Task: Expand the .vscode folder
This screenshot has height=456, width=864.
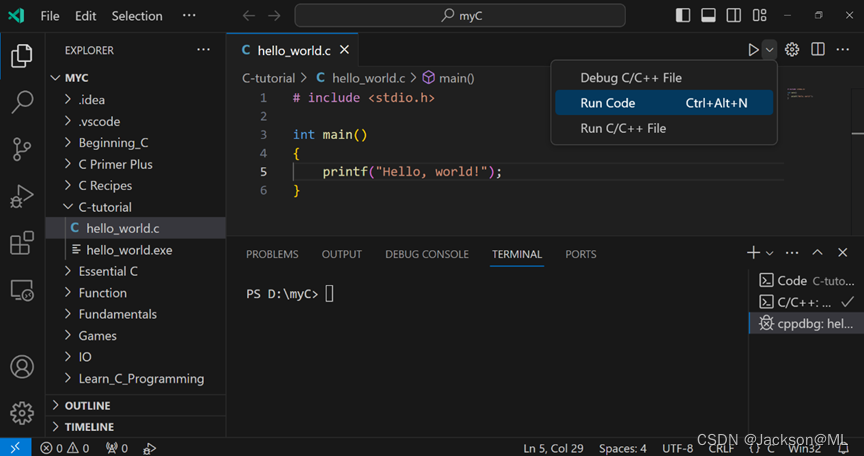Action: click(136, 121)
